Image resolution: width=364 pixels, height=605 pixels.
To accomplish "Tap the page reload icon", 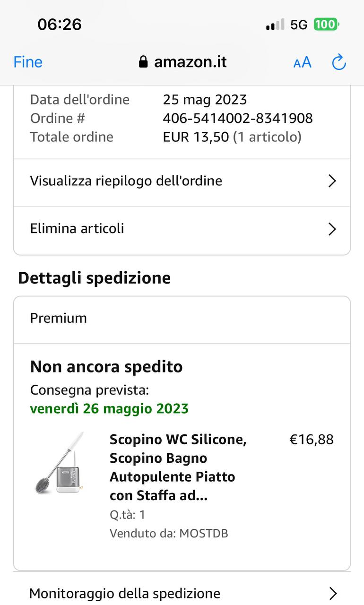I will tap(339, 62).
